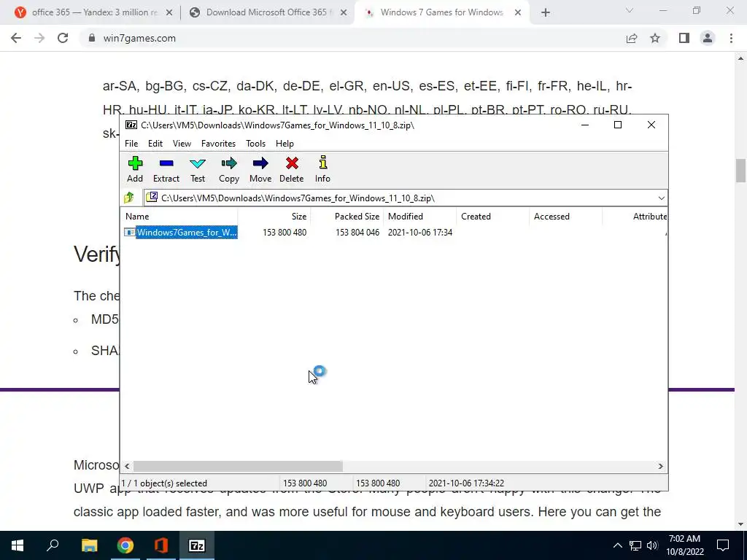747x560 pixels.
Task: Bookmark this page with star icon
Action: 655,38
